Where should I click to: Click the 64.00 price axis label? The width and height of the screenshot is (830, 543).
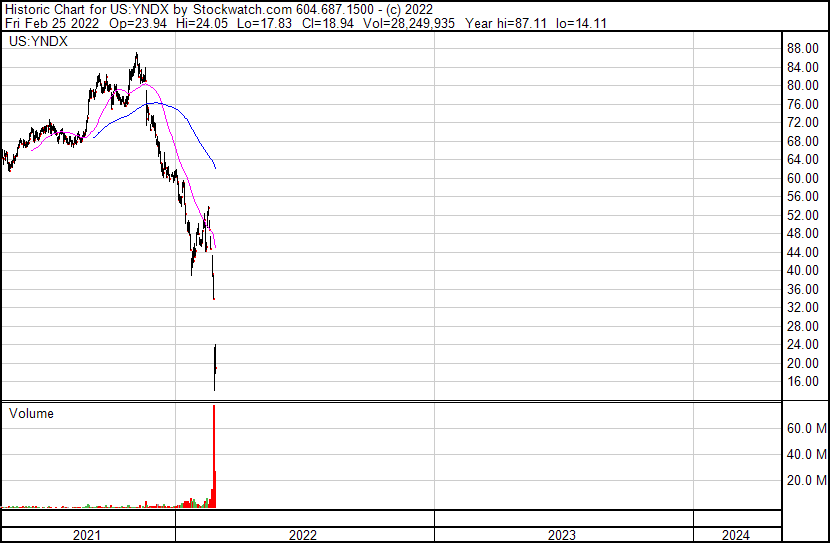click(803, 159)
